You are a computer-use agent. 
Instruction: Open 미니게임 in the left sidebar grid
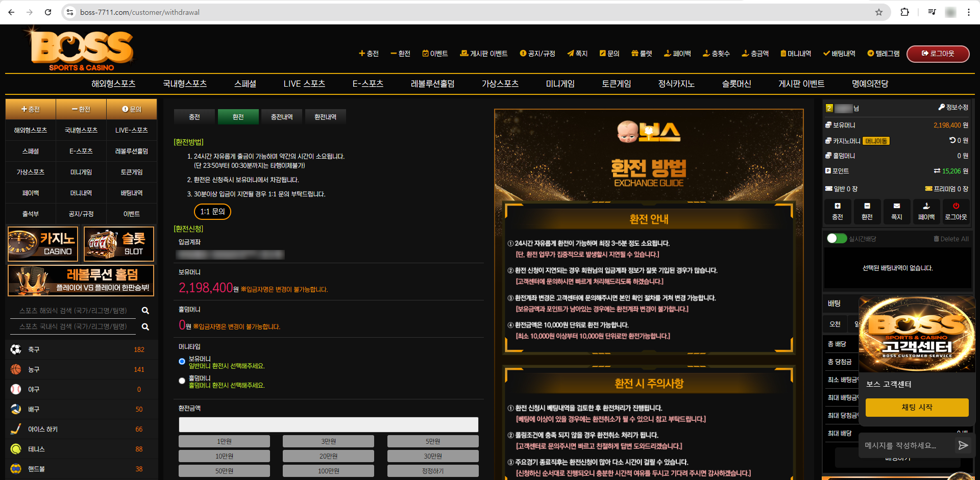pyautogui.click(x=81, y=172)
